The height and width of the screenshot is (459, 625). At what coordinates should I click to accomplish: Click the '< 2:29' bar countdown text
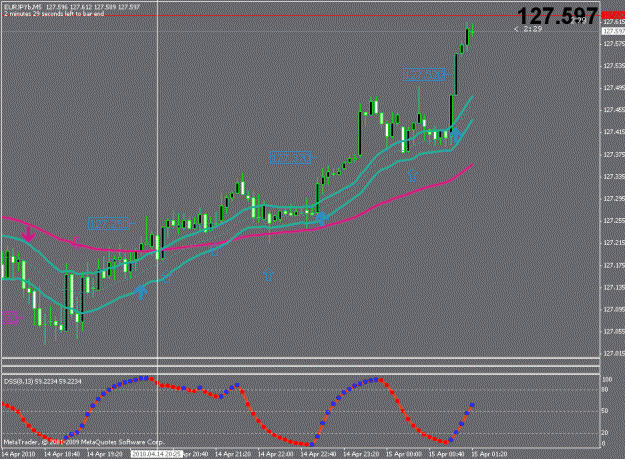528,29
